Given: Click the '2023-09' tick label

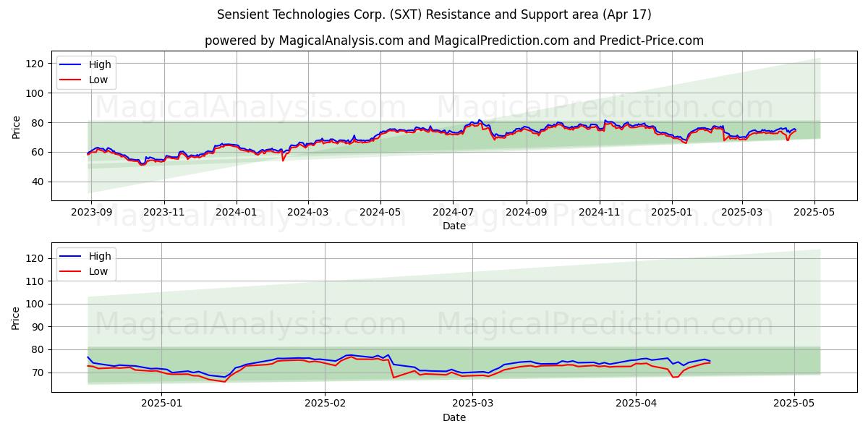Looking at the screenshot, I should 90,212.
